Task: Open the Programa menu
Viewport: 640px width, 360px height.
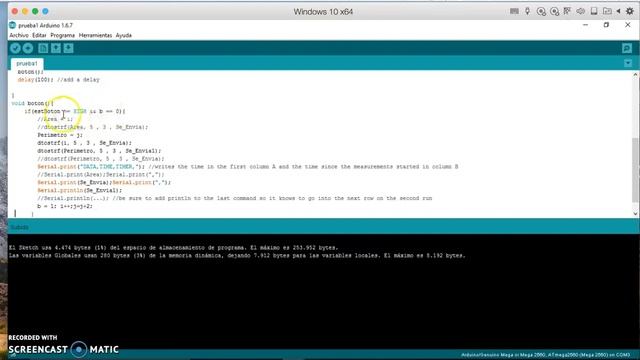Action: point(62,36)
